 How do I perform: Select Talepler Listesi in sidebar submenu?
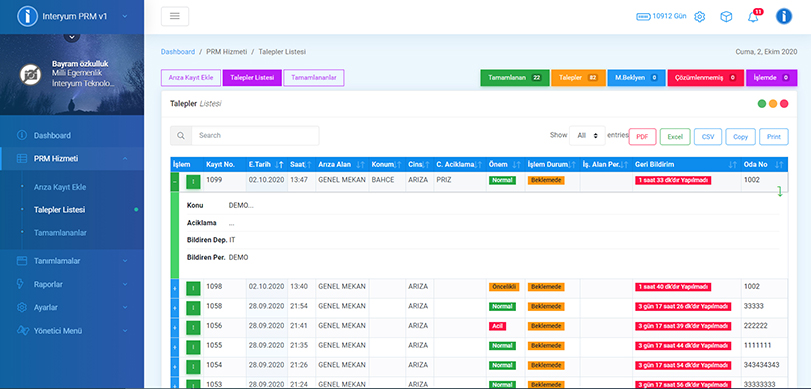pos(59,210)
